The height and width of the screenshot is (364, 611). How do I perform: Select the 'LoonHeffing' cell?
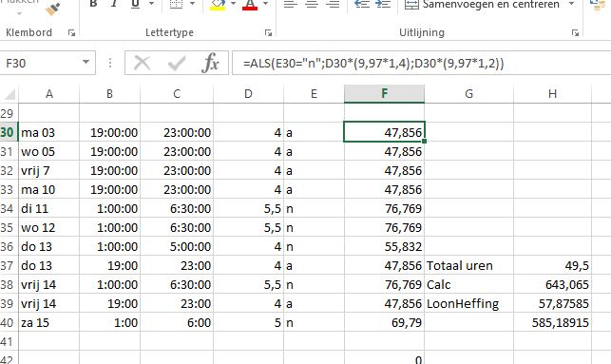pos(468,303)
